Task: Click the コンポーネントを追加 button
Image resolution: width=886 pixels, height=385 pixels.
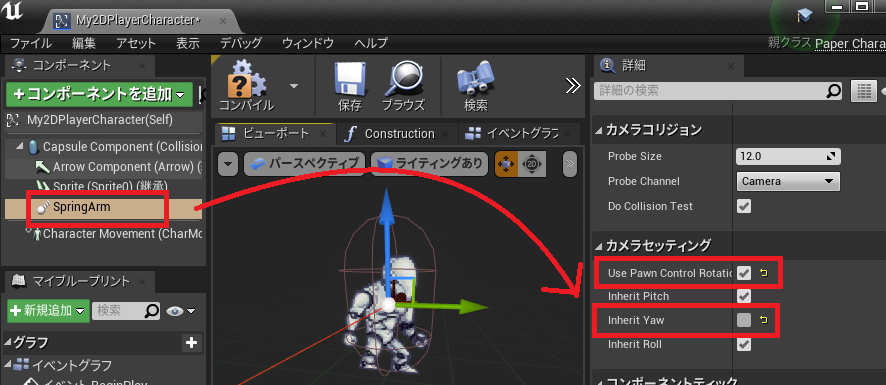Action: tap(99, 94)
